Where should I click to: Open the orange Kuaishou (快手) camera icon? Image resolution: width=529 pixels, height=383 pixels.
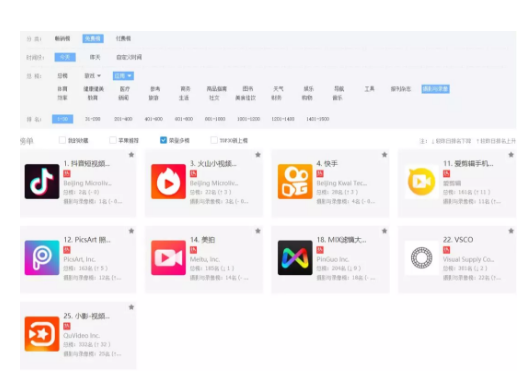click(x=295, y=182)
